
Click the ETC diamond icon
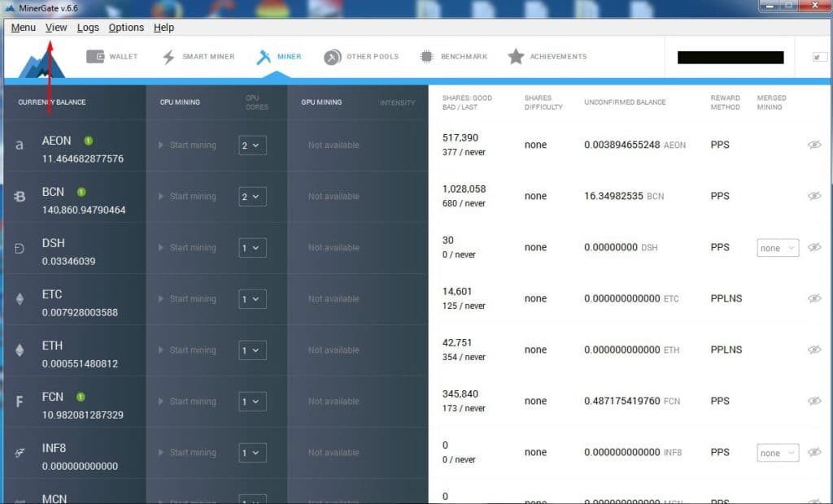click(20, 299)
